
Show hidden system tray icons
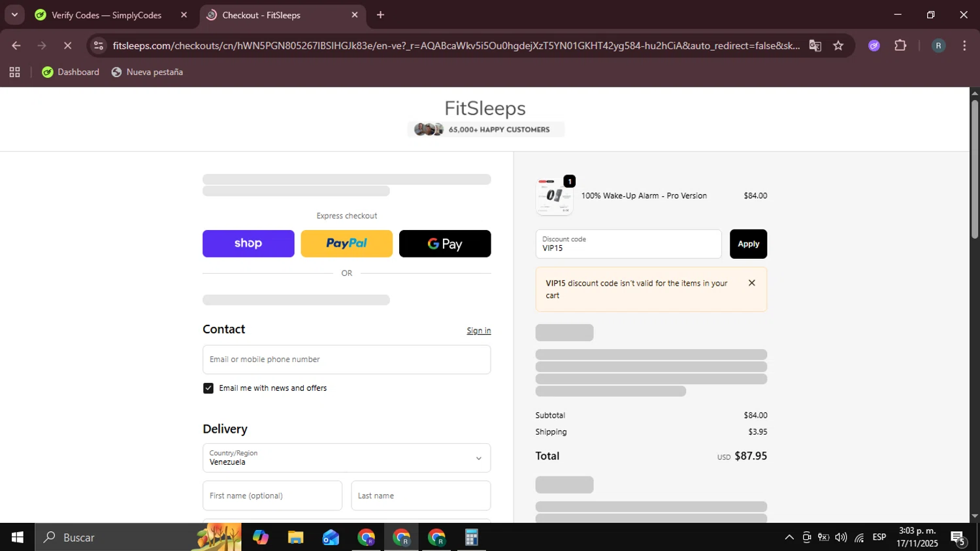789,537
